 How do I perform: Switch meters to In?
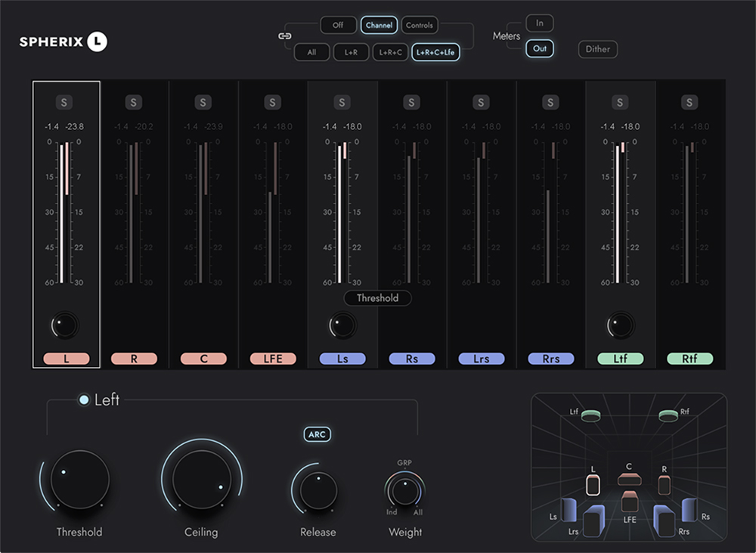(540, 23)
